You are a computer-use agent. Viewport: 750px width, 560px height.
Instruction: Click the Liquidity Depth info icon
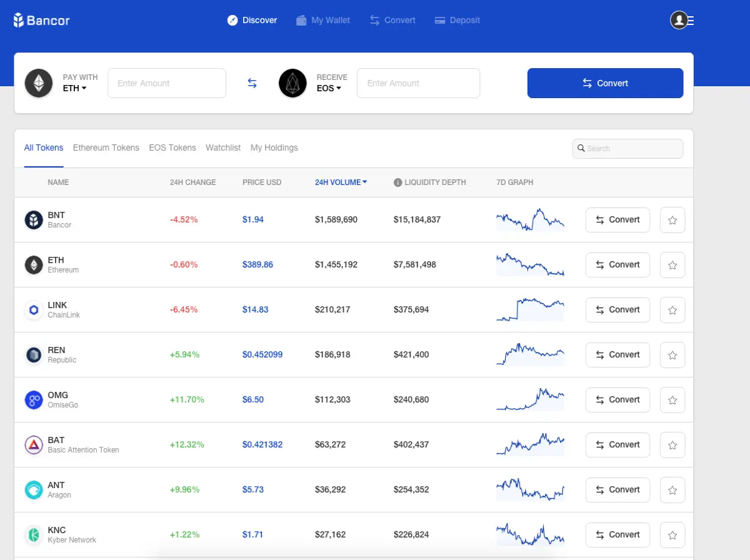pos(397,182)
